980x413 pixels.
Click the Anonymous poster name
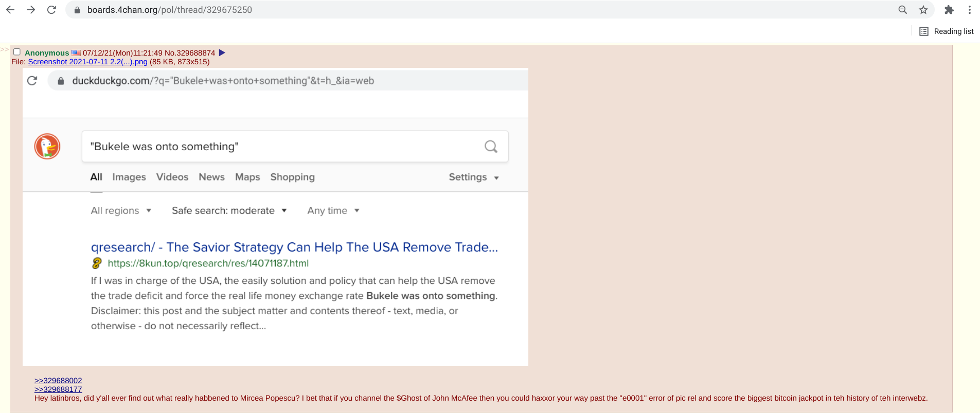[x=47, y=53]
